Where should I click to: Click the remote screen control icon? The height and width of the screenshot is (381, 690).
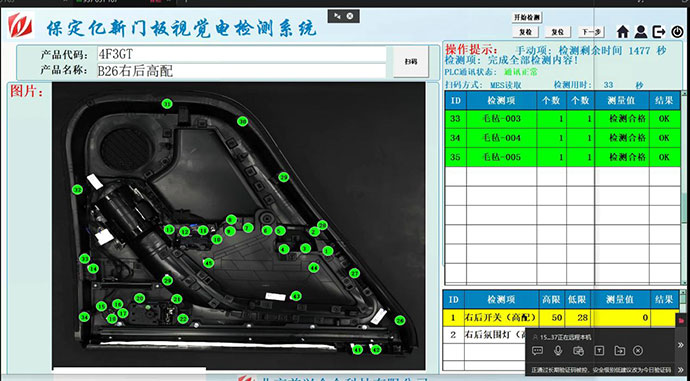coord(578,351)
